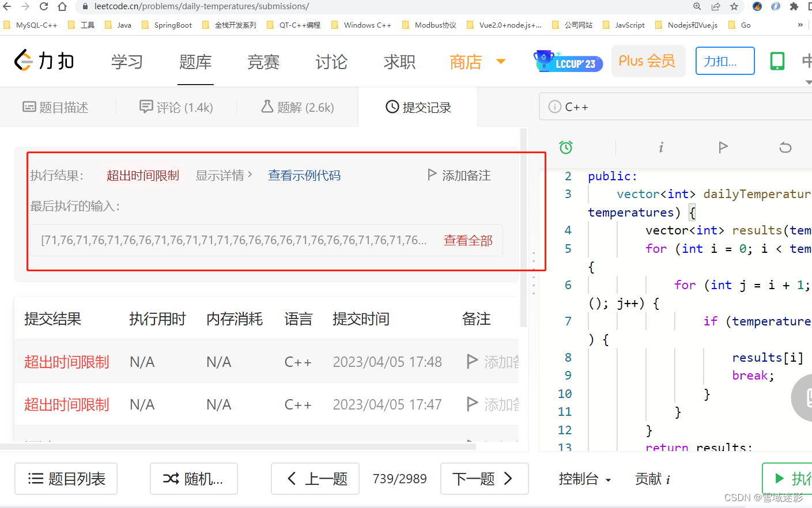Screen dimensions: 812x508
Task: Click the 提交时间 column header
Action: 361,319
